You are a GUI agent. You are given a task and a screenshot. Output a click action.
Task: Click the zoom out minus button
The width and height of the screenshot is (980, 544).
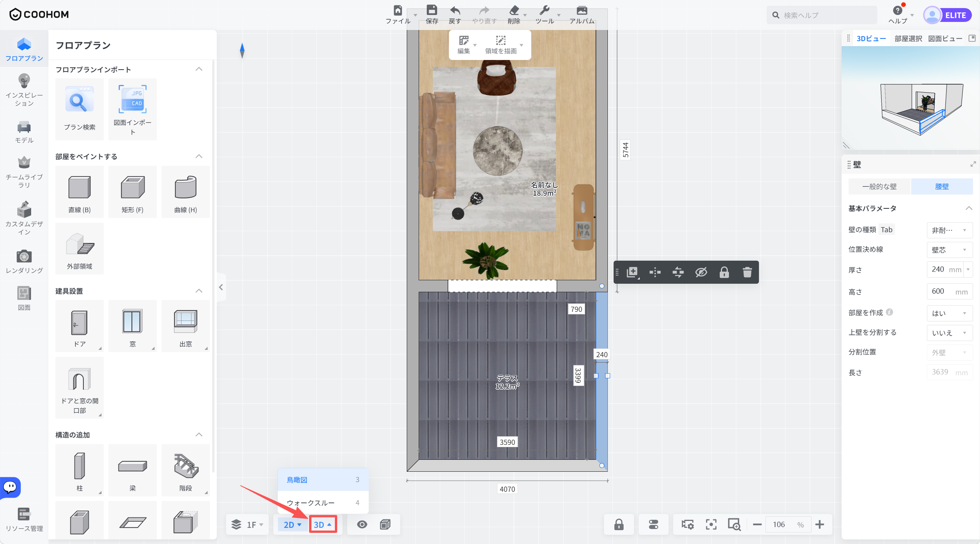click(757, 524)
